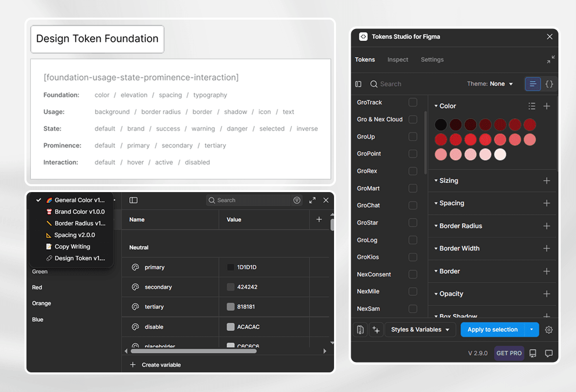Image resolution: width=576 pixels, height=392 pixels.
Task: Tick the GroRex checkbox
Action: pyautogui.click(x=413, y=171)
